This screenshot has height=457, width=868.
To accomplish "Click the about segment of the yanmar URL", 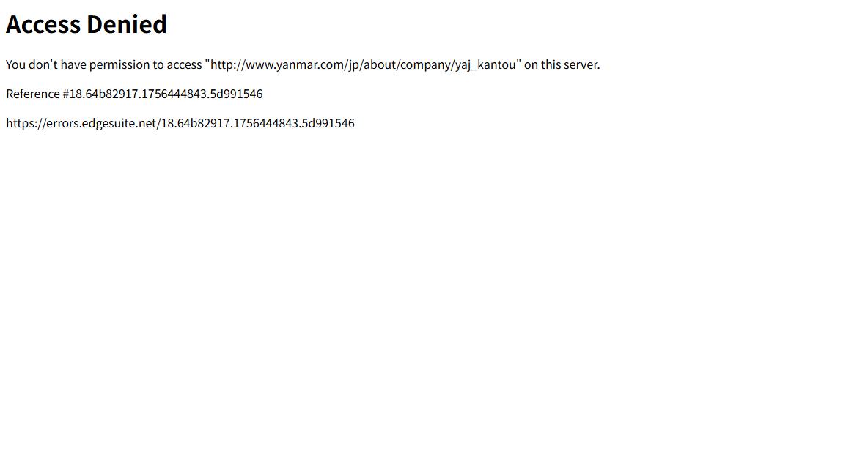I will click(379, 64).
